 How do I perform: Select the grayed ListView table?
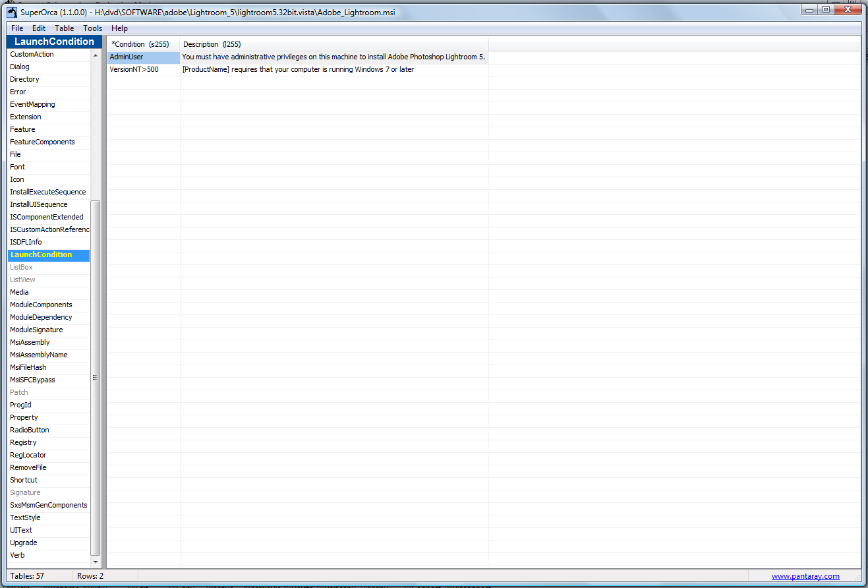click(x=49, y=279)
